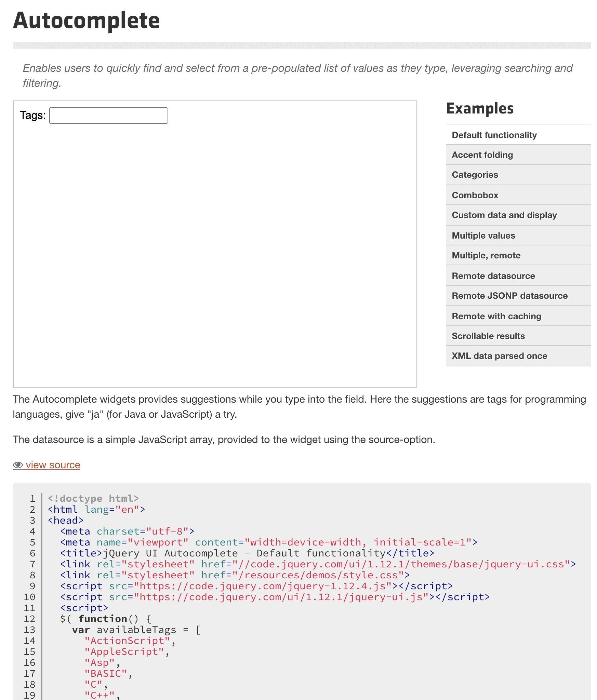Click the paragraph about the datasource array

(x=224, y=440)
